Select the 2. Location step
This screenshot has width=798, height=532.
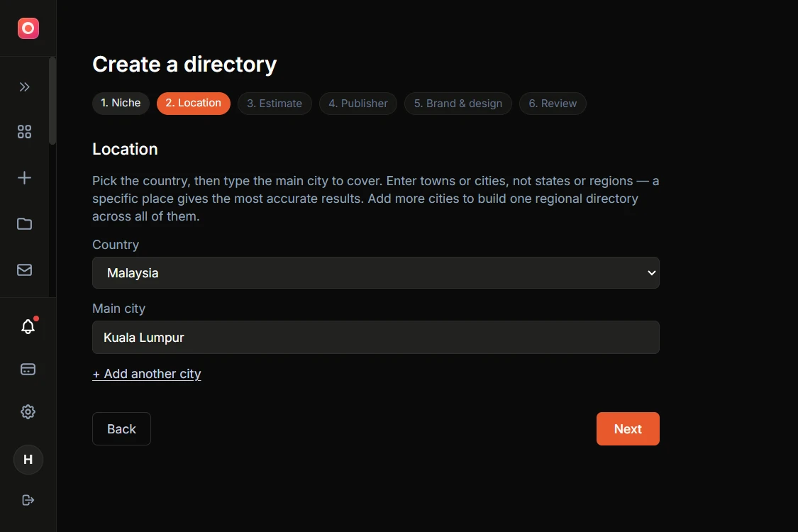(194, 103)
